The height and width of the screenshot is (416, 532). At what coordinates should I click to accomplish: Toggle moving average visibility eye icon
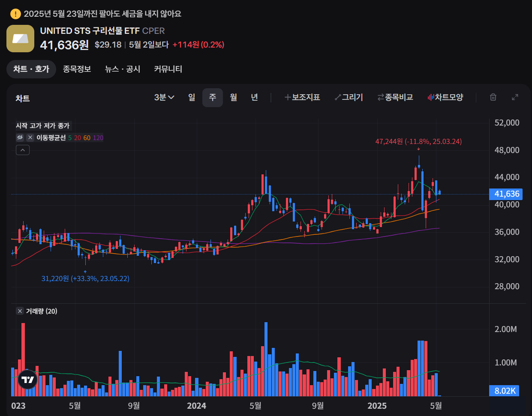(x=20, y=138)
